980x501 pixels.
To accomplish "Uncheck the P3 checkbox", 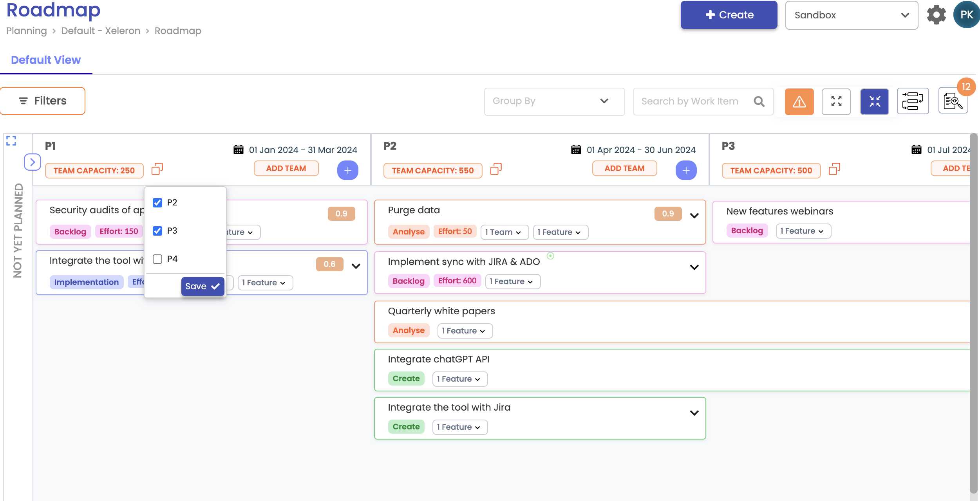I will [157, 231].
